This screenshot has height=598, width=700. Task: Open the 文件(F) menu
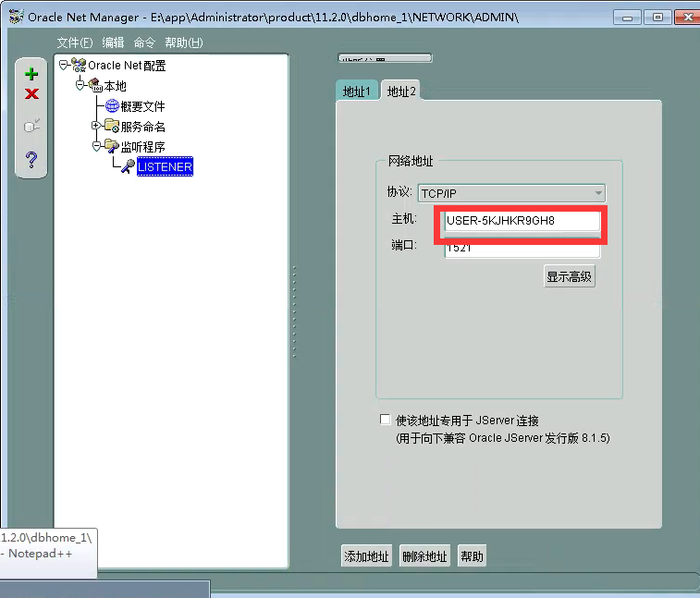tap(75, 43)
